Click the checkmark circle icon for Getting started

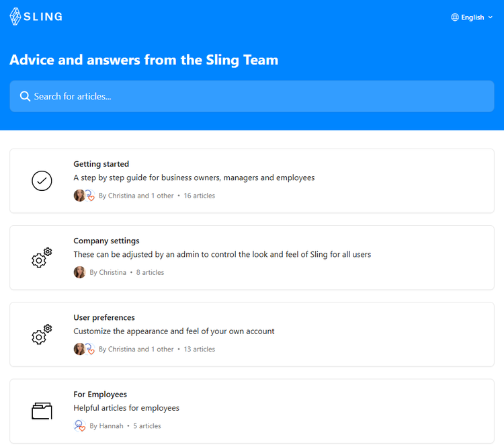42,181
